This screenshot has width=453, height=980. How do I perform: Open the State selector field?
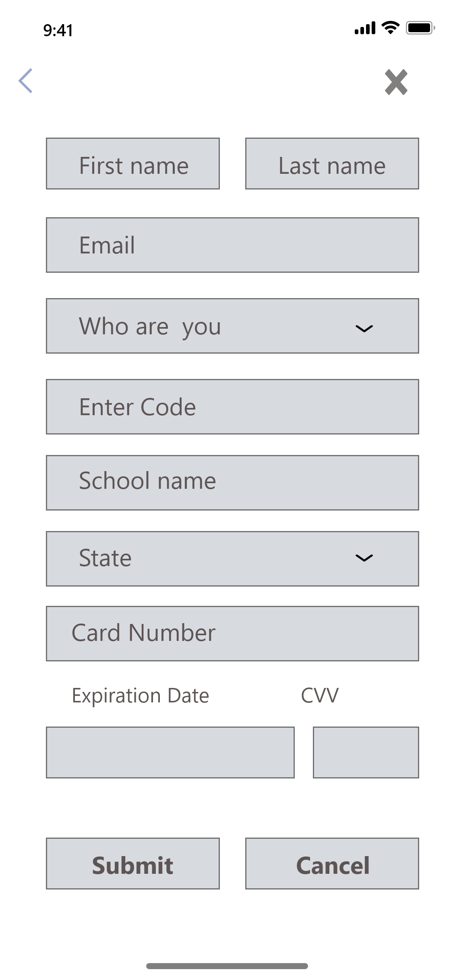tap(232, 559)
